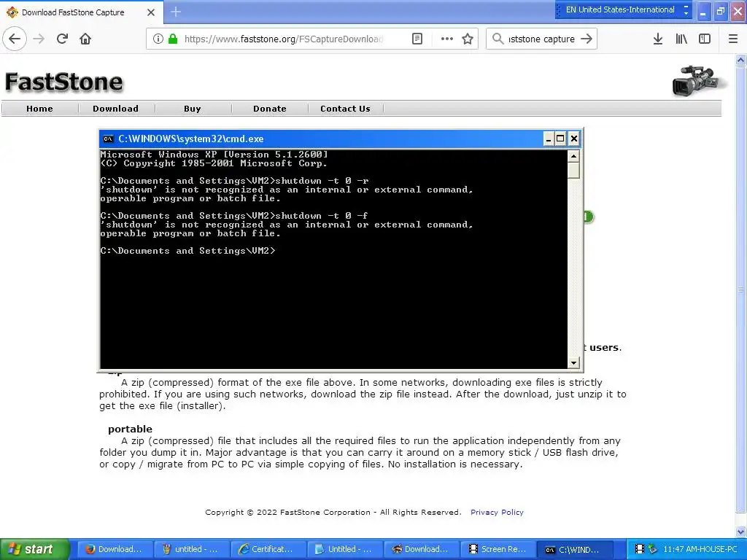Open a new tab with plus button
This screenshot has height=560, width=747.
[176, 12]
